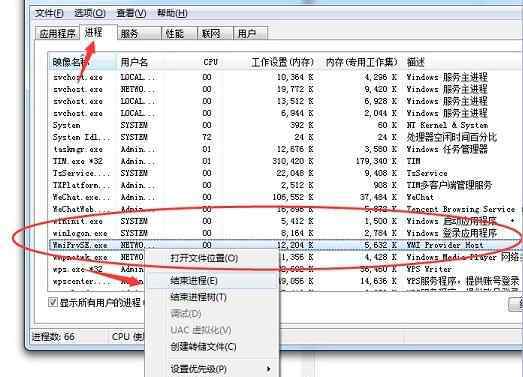
Task: Sort by 工作设置(内存) column header
Action: pos(282,62)
